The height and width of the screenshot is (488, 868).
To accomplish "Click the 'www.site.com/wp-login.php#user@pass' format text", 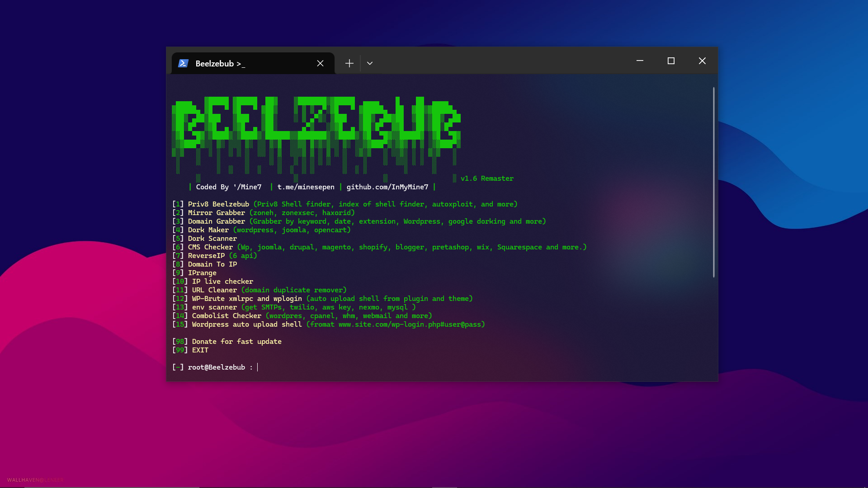I will [x=410, y=324].
